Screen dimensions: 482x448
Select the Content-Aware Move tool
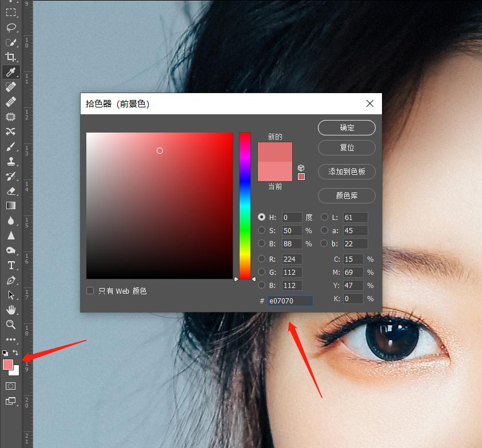[x=11, y=131]
